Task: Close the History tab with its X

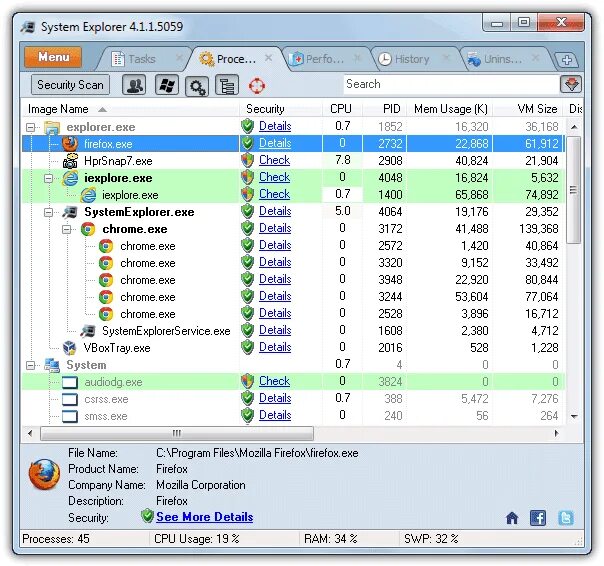Action: pyautogui.click(x=446, y=58)
